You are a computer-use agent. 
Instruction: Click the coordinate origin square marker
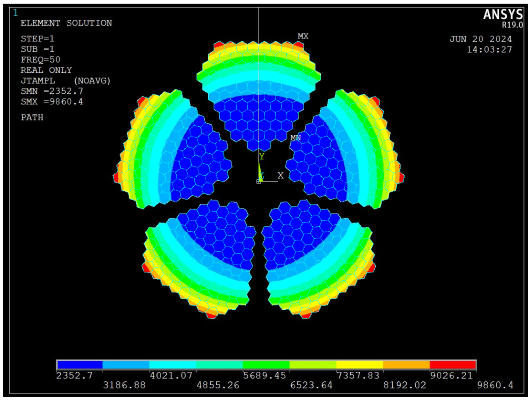click(x=259, y=182)
